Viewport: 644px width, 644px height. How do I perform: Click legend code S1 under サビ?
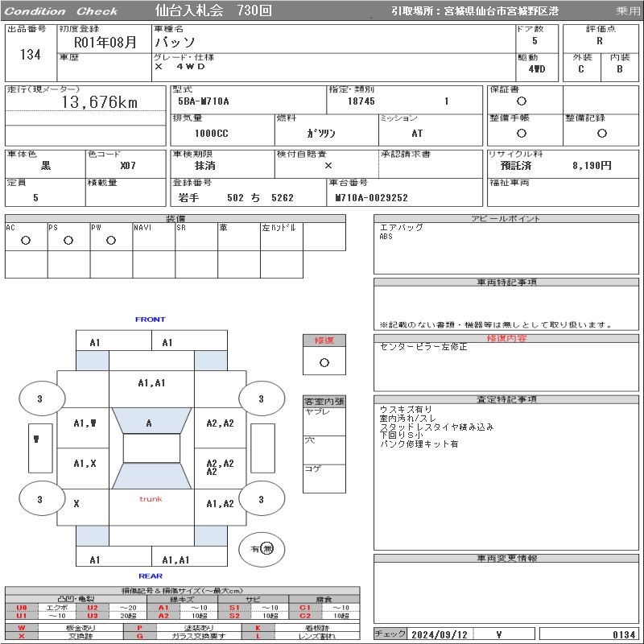234,608
